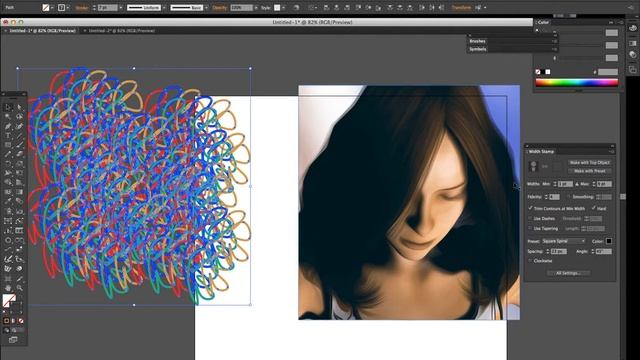Open the Symbols panel tab

click(x=478, y=49)
